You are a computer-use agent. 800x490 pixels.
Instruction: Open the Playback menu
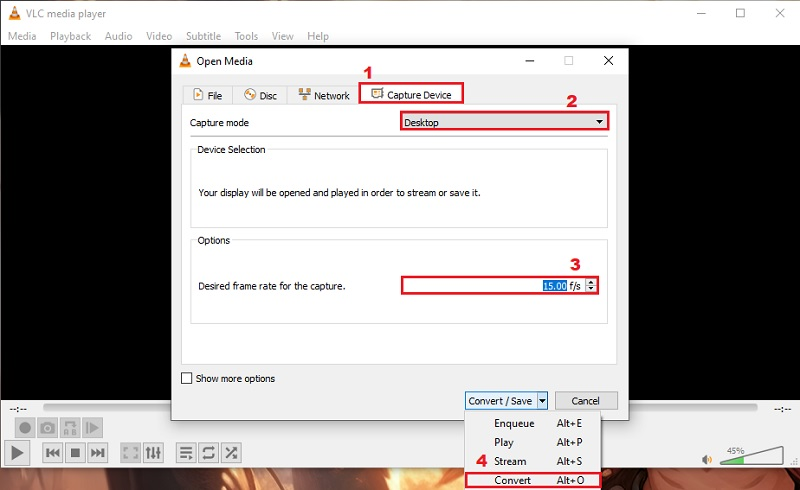[70, 36]
